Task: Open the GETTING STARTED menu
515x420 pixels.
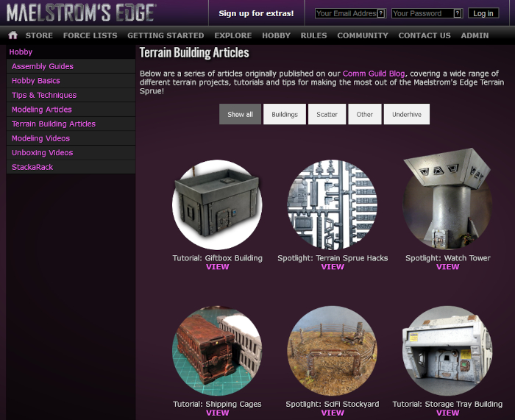Action: click(x=166, y=35)
